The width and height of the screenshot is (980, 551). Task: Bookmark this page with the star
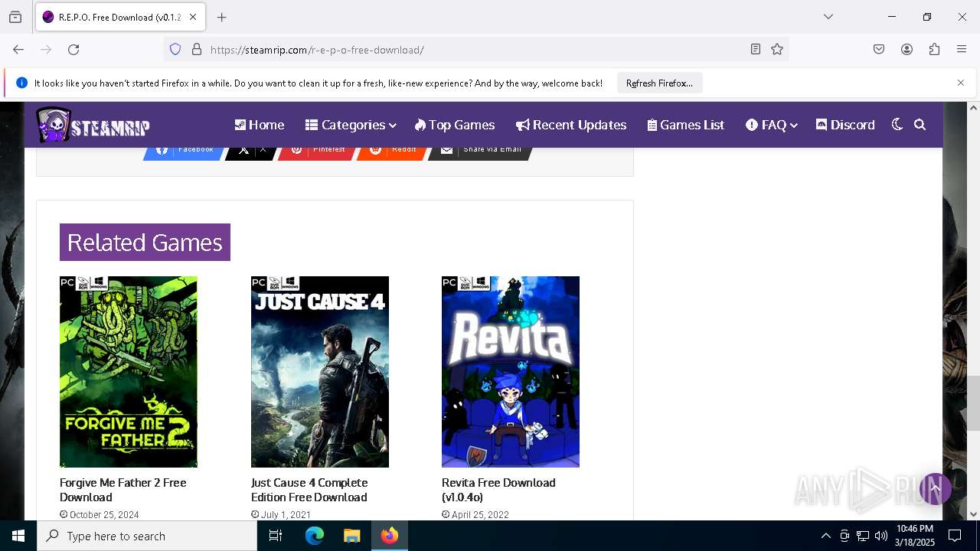(x=777, y=49)
